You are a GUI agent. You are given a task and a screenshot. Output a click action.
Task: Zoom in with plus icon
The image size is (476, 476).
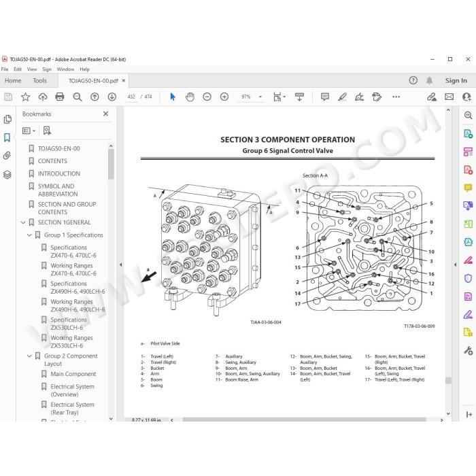(224, 97)
